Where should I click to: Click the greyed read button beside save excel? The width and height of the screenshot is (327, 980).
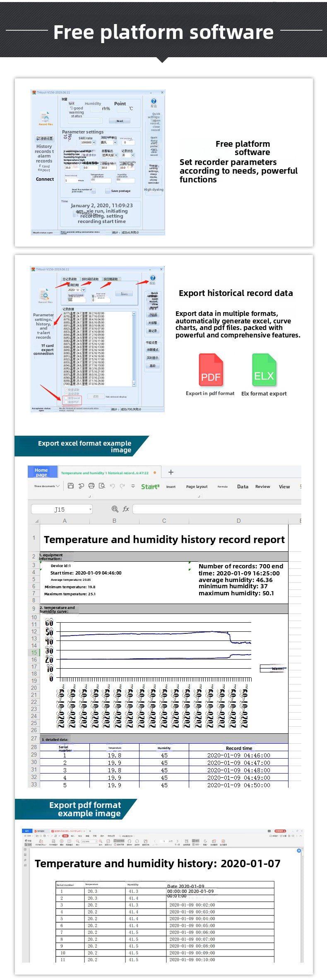96,396
